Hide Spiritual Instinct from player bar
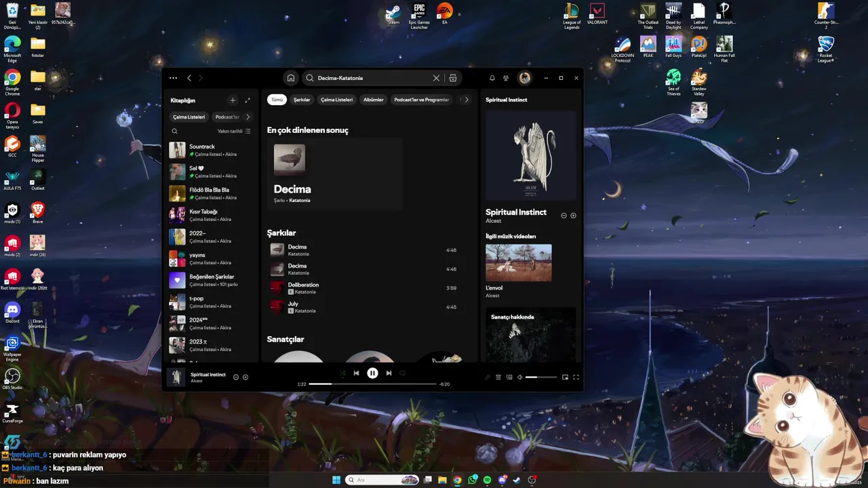The image size is (868, 488). [236, 377]
